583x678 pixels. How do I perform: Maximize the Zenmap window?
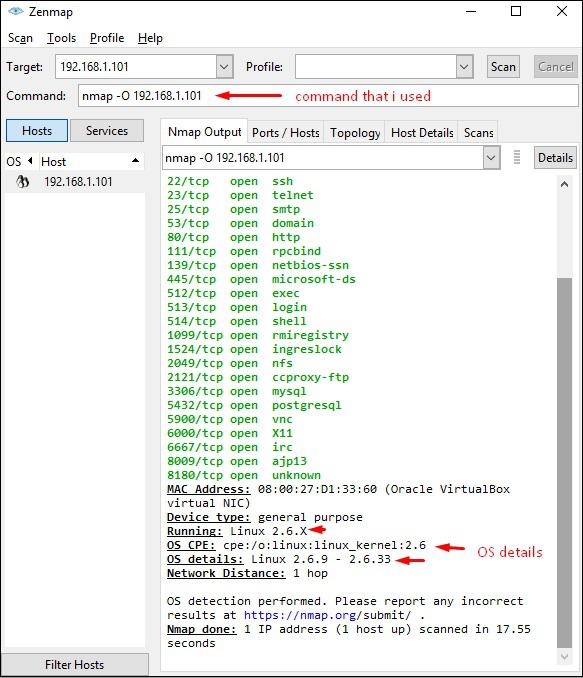(516, 11)
